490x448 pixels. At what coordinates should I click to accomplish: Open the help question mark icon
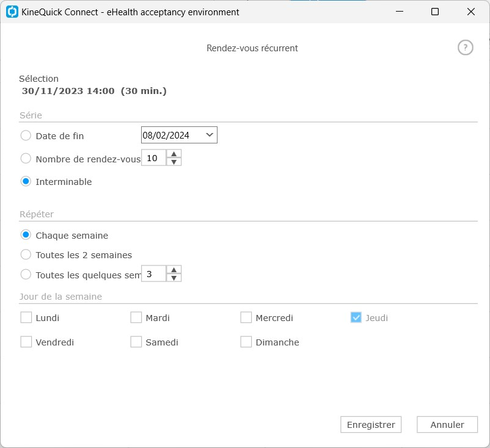[x=466, y=48]
